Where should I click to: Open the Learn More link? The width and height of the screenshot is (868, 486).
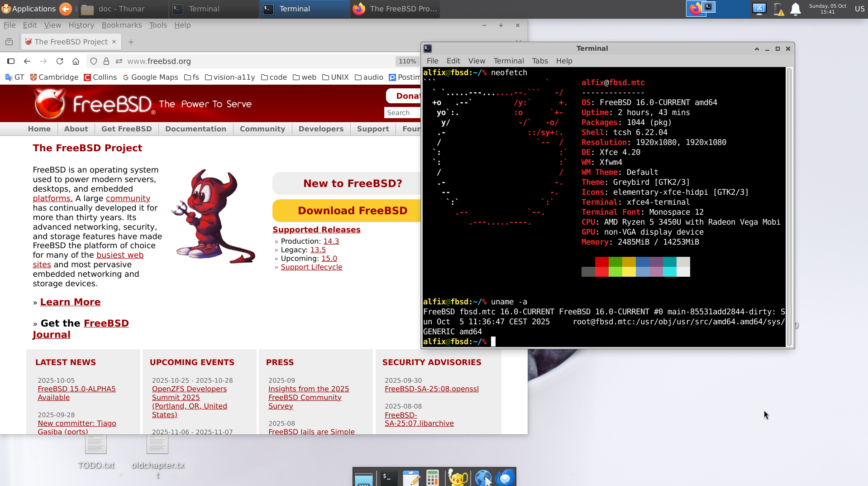70,302
